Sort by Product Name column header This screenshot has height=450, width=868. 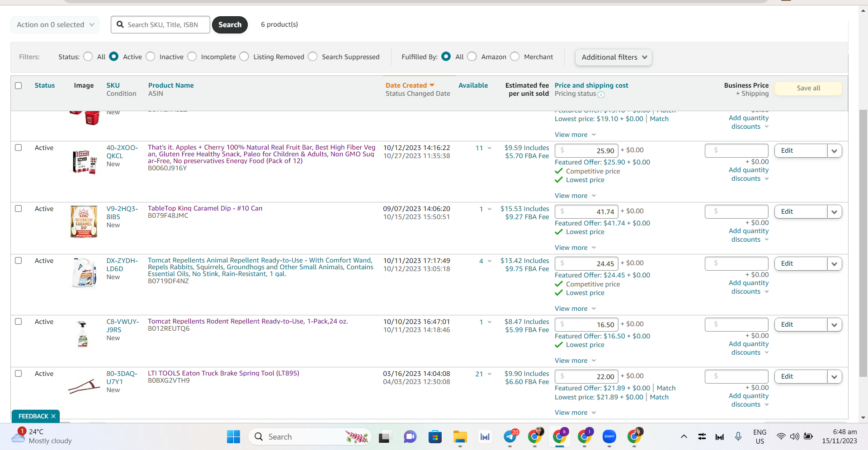point(171,85)
